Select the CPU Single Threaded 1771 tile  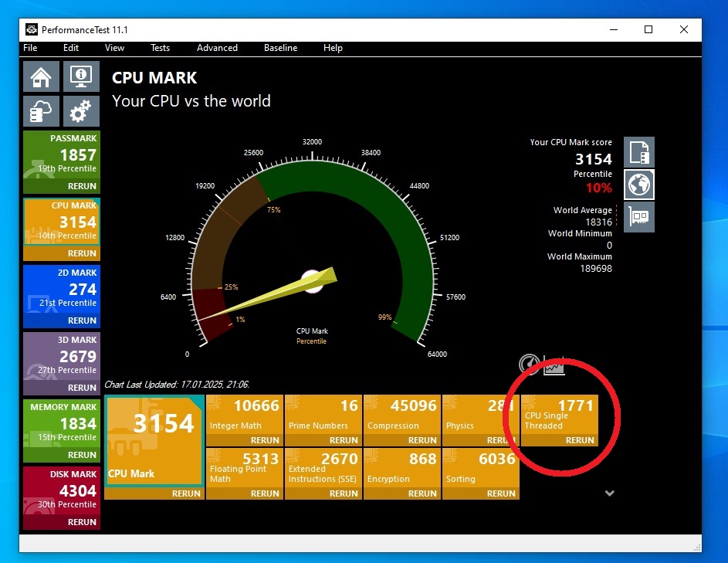[x=560, y=415]
